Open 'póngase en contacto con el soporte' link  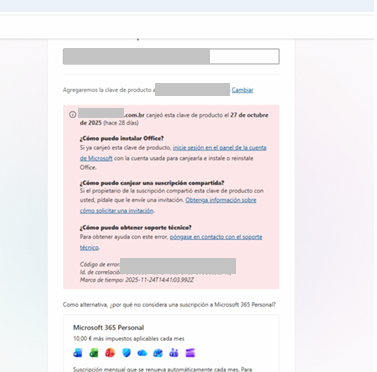pos(216,237)
